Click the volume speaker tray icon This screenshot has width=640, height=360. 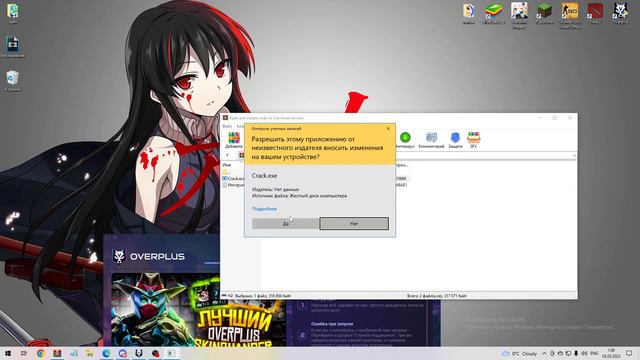point(584,353)
